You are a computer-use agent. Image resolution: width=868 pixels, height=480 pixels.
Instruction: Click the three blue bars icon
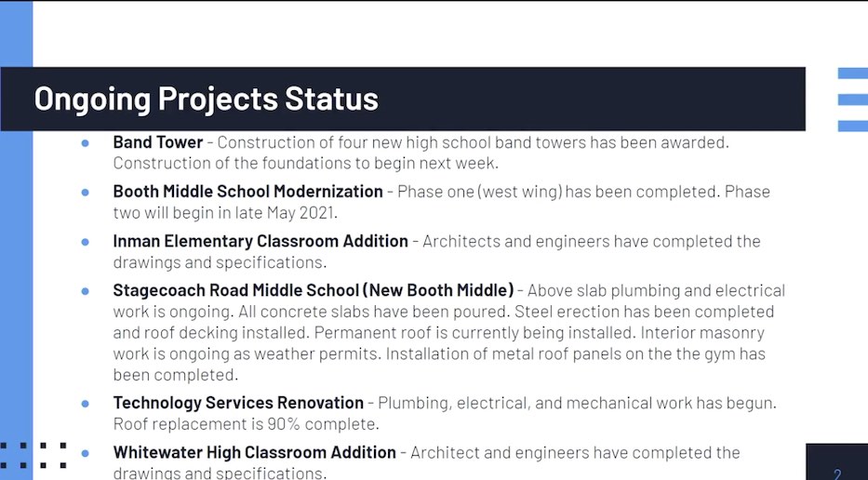tap(852, 100)
